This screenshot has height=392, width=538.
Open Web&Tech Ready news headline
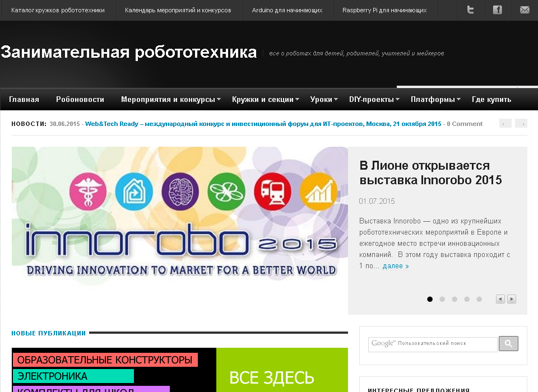pos(263,124)
